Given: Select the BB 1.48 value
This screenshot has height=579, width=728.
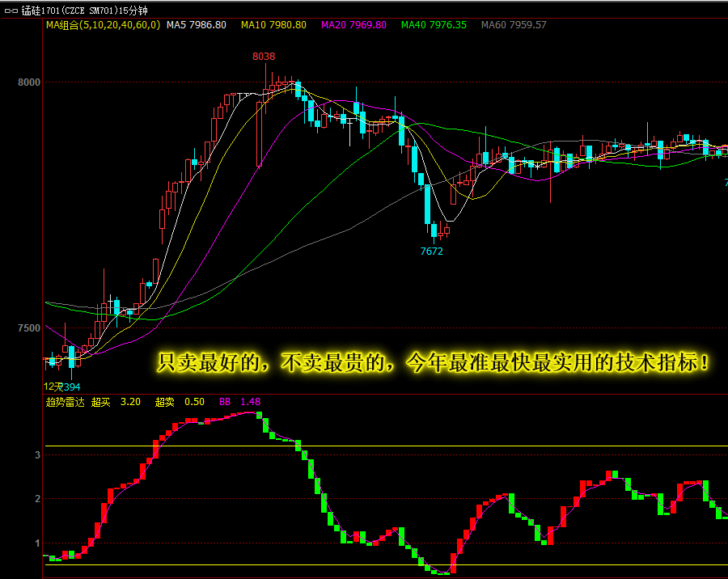Looking at the screenshot, I should 239,402.
